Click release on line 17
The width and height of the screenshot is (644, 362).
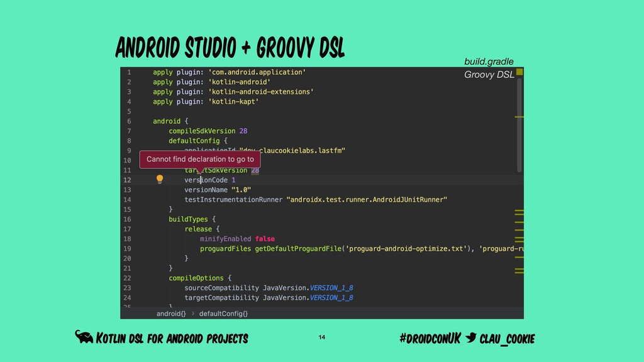(x=198, y=229)
